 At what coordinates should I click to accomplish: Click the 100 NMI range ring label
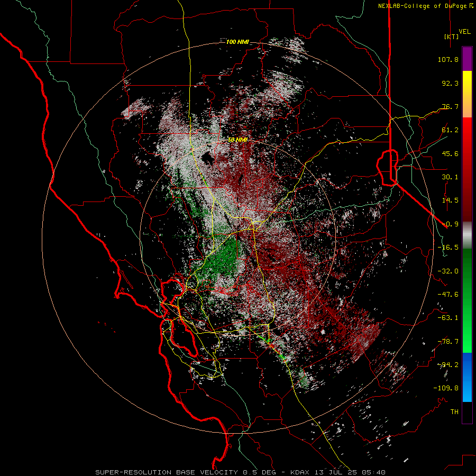click(x=237, y=42)
